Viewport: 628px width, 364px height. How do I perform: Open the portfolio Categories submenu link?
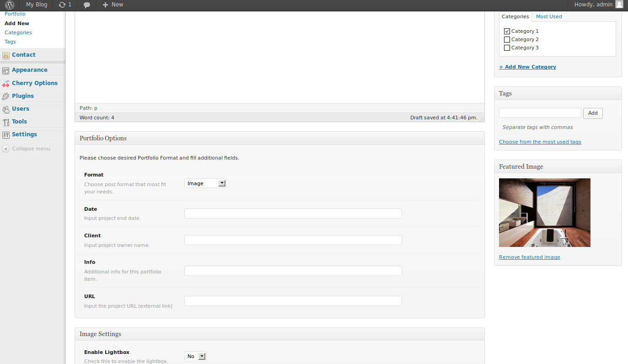pos(18,32)
